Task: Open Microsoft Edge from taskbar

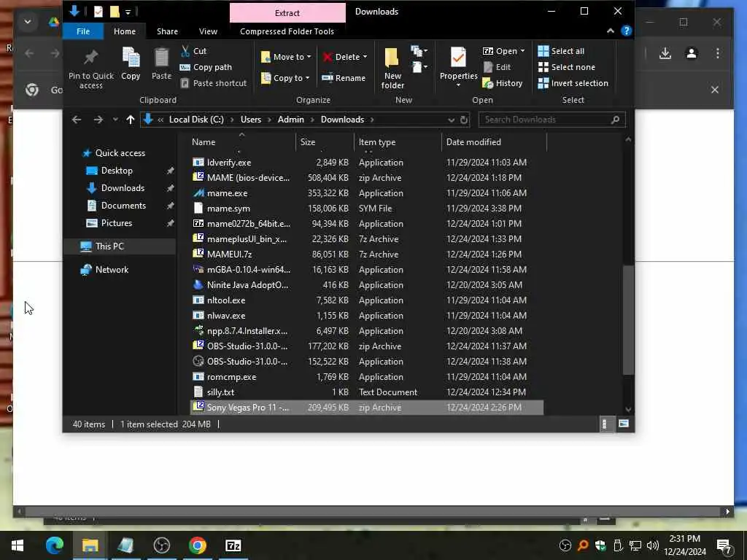Action: point(54,545)
